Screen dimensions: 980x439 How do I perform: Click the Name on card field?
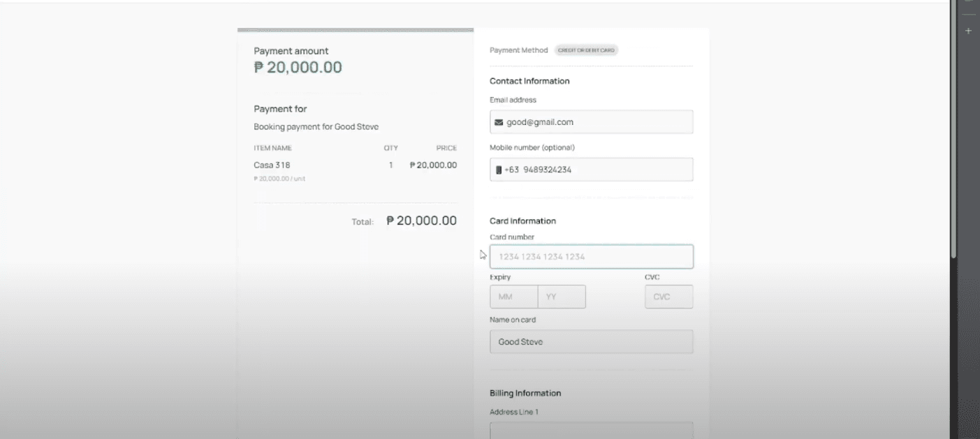point(591,342)
